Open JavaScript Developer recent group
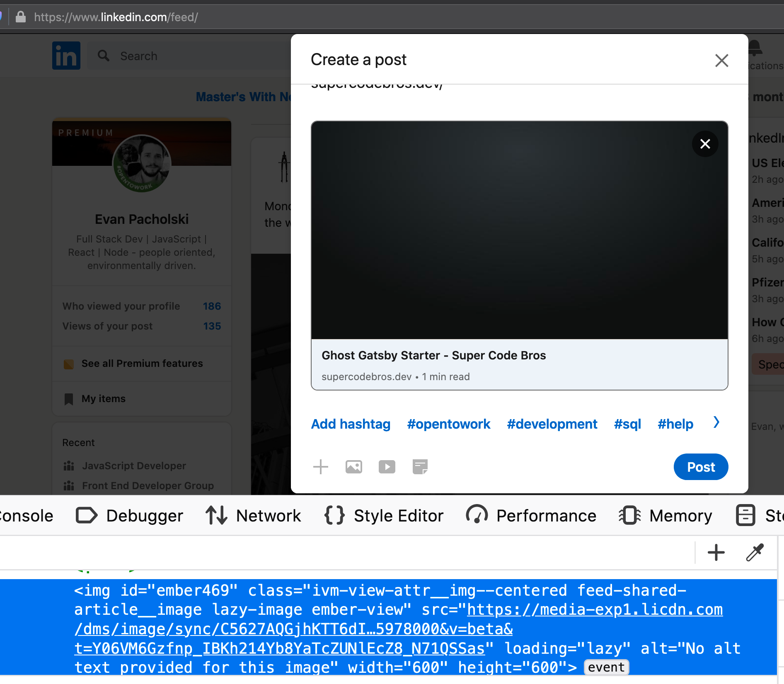Viewport: 784px width, 684px height. (x=134, y=466)
